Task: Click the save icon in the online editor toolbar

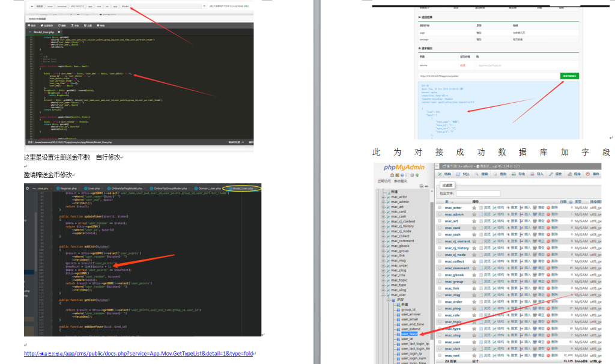Action: click(29, 25)
